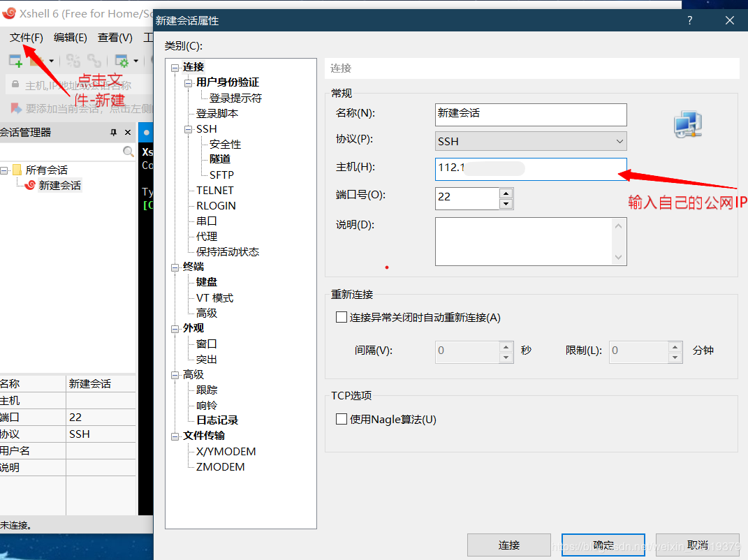748x560 pixels.
Task: Click the new session toolbar icon
Action: tap(15, 61)
